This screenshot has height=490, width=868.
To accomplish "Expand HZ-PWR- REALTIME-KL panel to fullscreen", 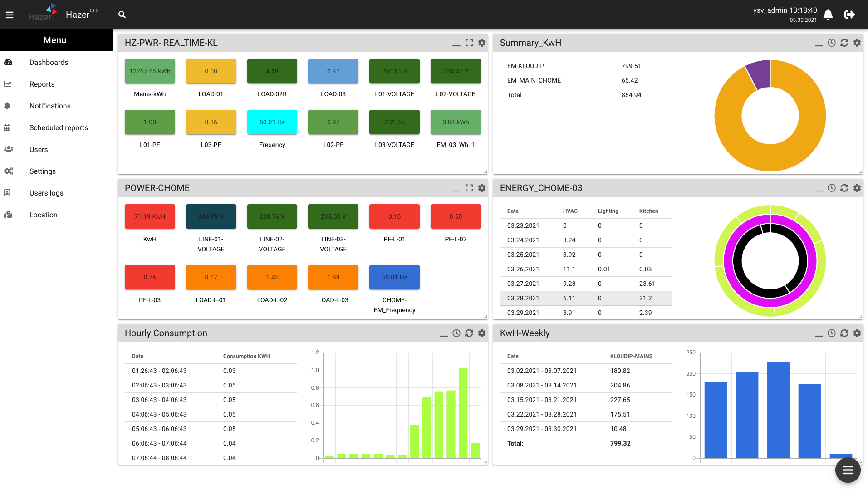I will (x=469, y=43).
